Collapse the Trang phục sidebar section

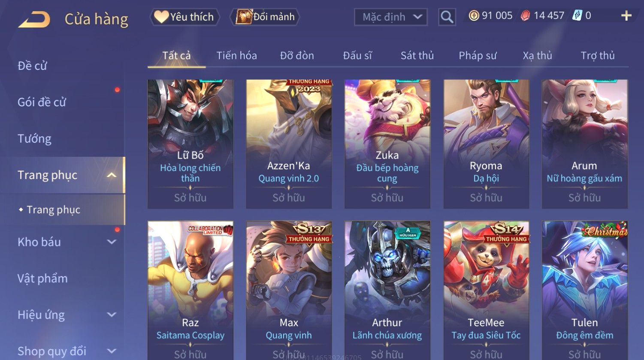(112, 175)
